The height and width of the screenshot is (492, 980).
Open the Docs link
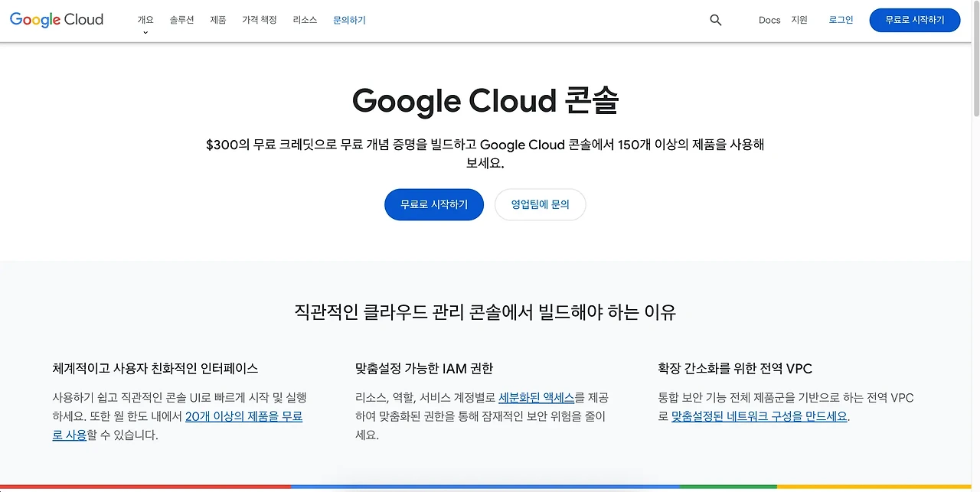[x=769, y=20]
